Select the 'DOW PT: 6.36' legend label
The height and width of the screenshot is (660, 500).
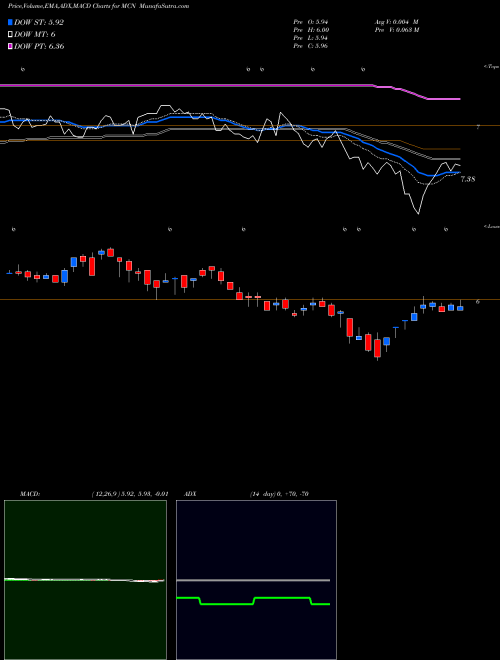(x=39, y=46)
